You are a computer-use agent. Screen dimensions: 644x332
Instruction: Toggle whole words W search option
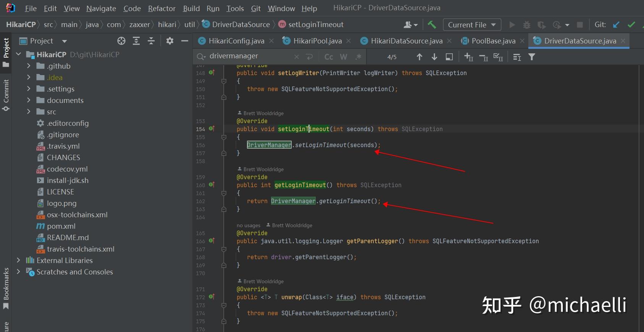(x=344, y=57)
